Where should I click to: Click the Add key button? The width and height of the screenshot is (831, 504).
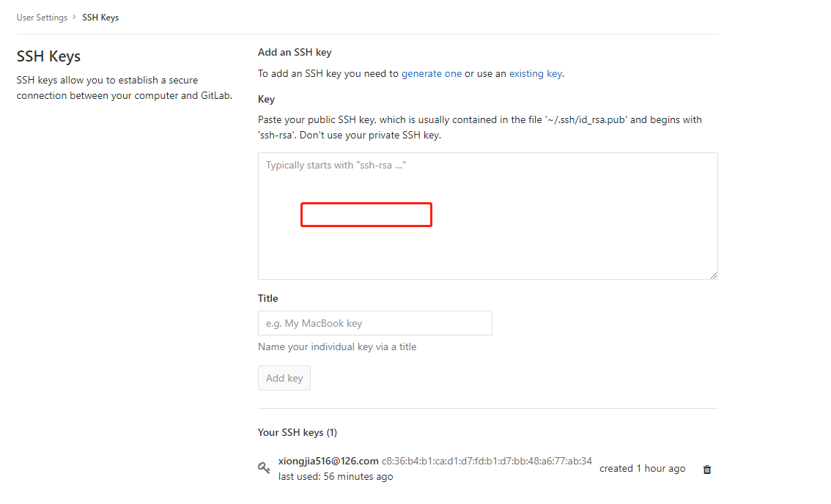pyautogui.click(x=284, y=378)
